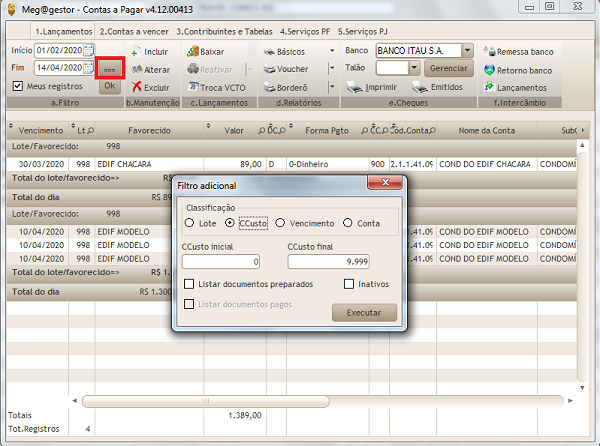Select the Vencimento classification radio
This screenshot has height=446, width=600.
pos(281,223)
